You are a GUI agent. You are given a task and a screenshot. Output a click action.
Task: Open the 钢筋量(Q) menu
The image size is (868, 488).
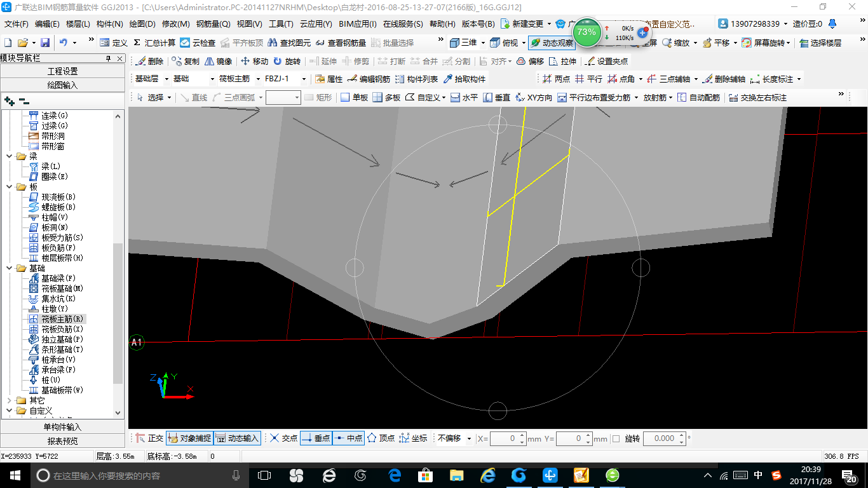[213, 24]
